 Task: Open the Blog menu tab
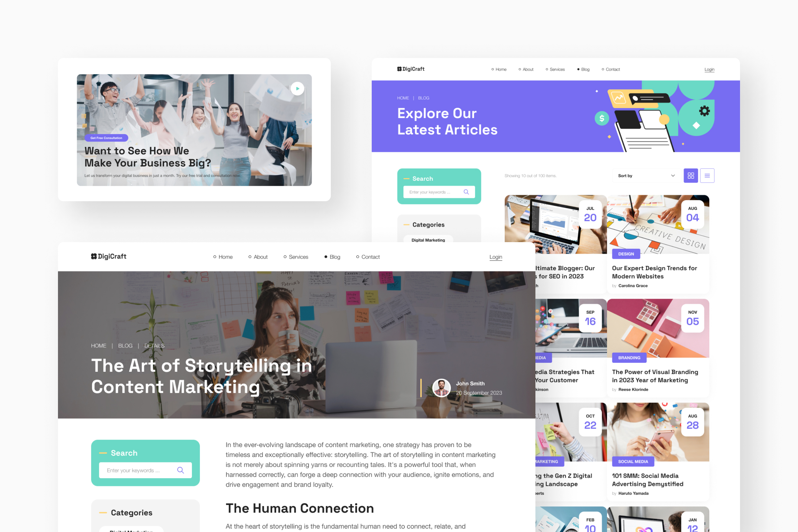click(585, 69)
